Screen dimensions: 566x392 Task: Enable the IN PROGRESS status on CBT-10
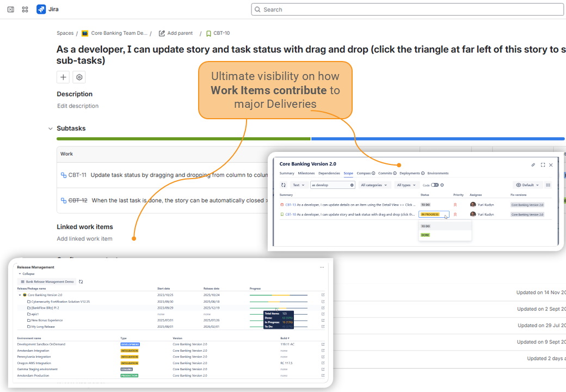coord(430,215)
